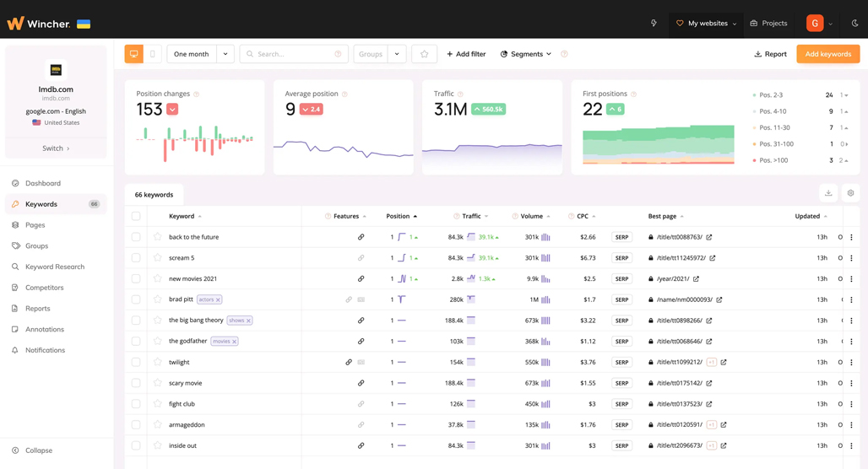Click Add keywords button
This screenshot has height=469, width=868.
828,54
